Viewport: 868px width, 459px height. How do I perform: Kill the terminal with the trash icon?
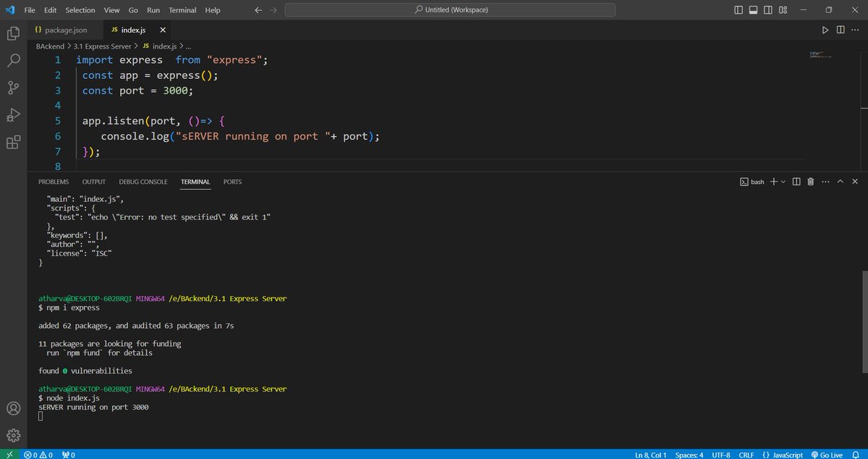pos(810,182)
